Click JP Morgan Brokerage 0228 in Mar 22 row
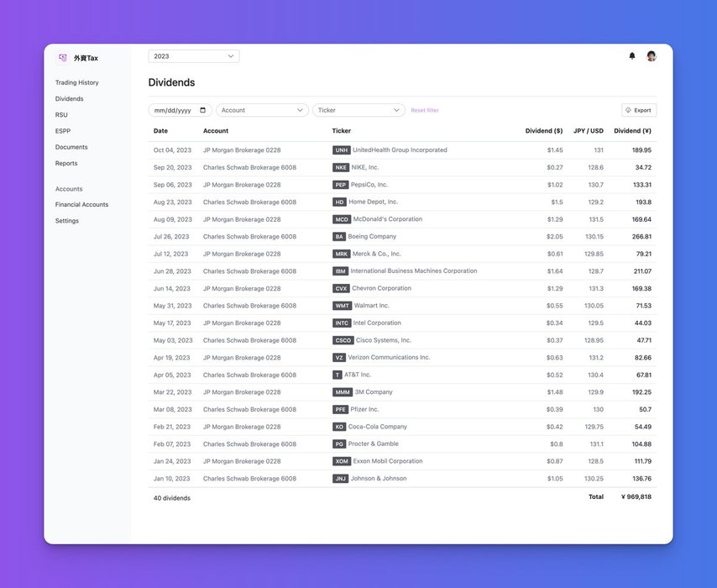 point(242,392)
